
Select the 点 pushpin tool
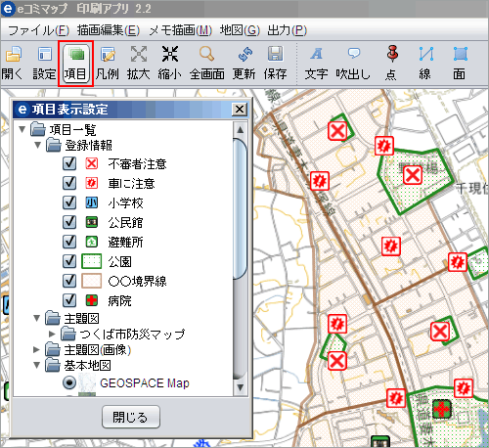(x=392, y=54)
